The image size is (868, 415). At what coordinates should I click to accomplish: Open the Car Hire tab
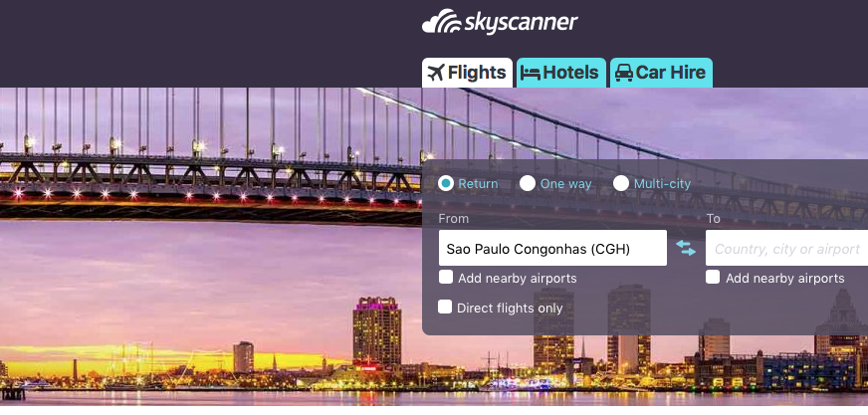(x=661, y=73)
